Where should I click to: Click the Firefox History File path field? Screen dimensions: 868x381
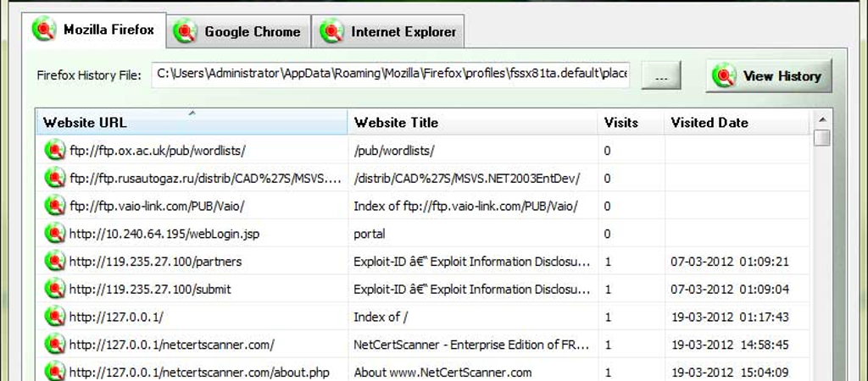pos(390,75)
